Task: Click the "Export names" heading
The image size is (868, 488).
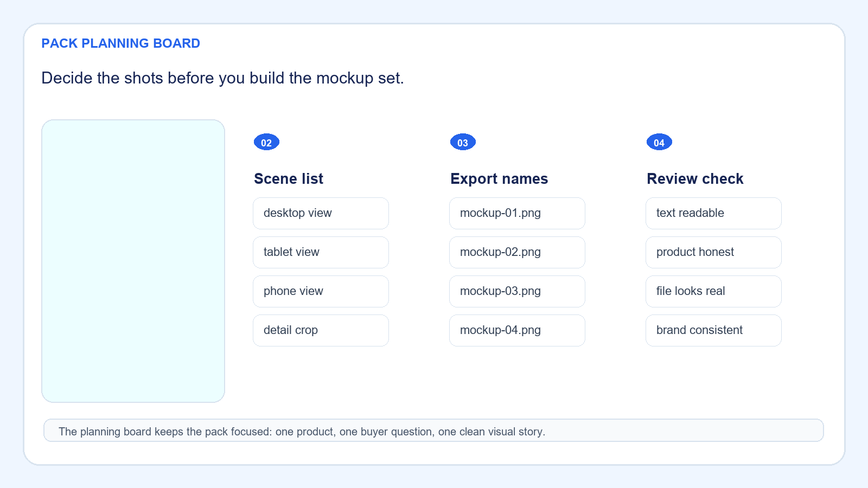Action: click(x=499, y=179)
